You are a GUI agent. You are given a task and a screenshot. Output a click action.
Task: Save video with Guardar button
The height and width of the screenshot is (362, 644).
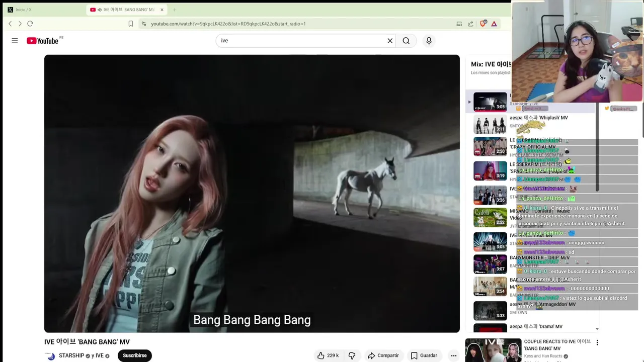424,355
